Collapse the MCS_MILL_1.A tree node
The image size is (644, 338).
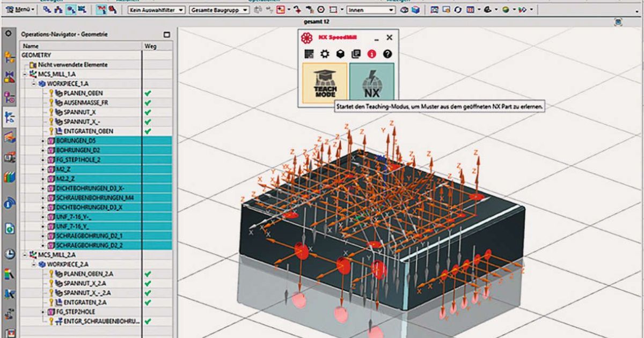click(25, 74)
